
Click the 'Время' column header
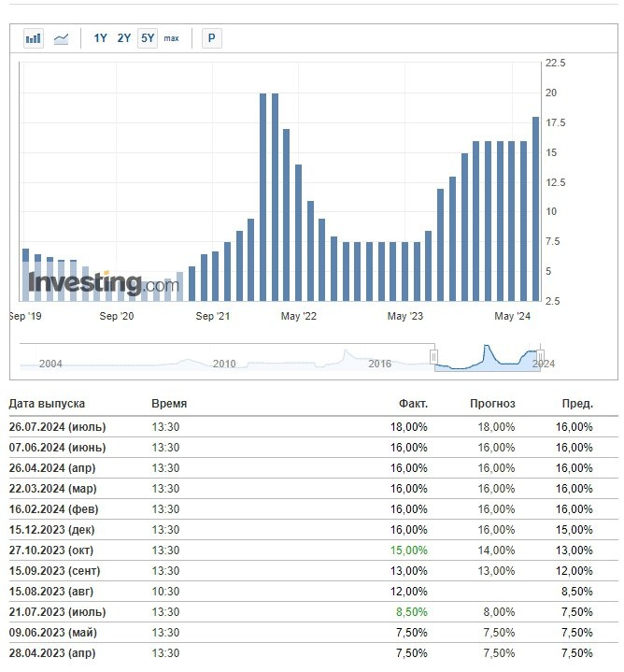pos(169,404)
